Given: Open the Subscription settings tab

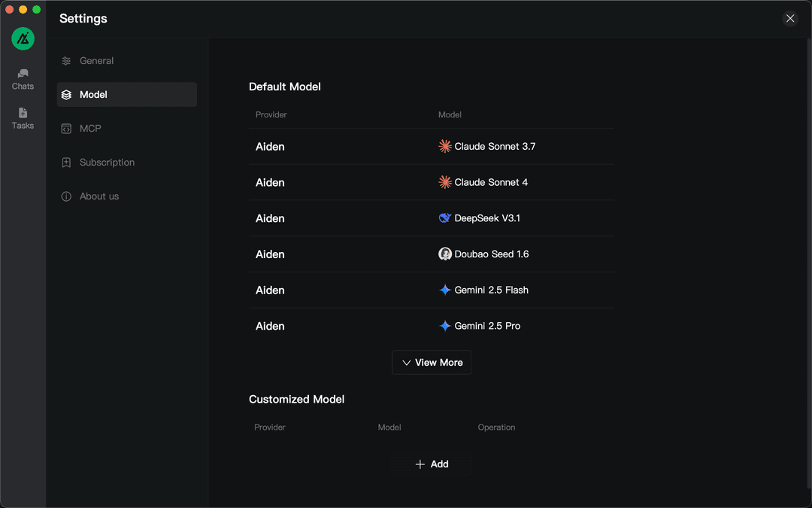Looking at the screenshot, I should pyautogui.click(x=107, y=163).
